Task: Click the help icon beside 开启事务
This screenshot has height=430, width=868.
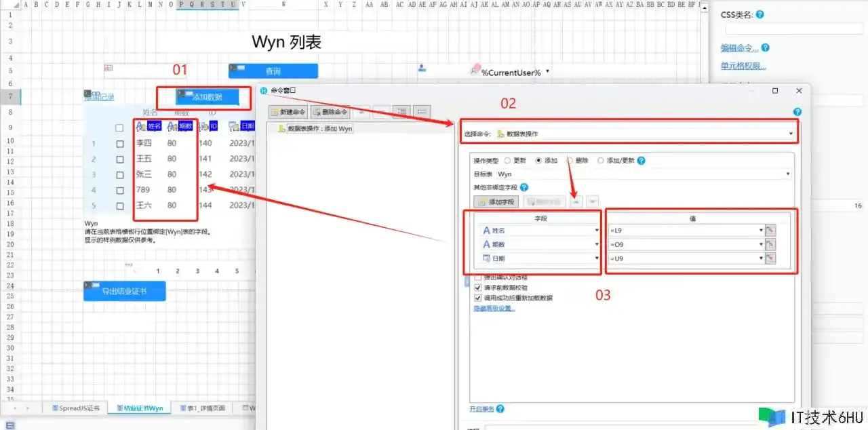Action: (500, 409)
